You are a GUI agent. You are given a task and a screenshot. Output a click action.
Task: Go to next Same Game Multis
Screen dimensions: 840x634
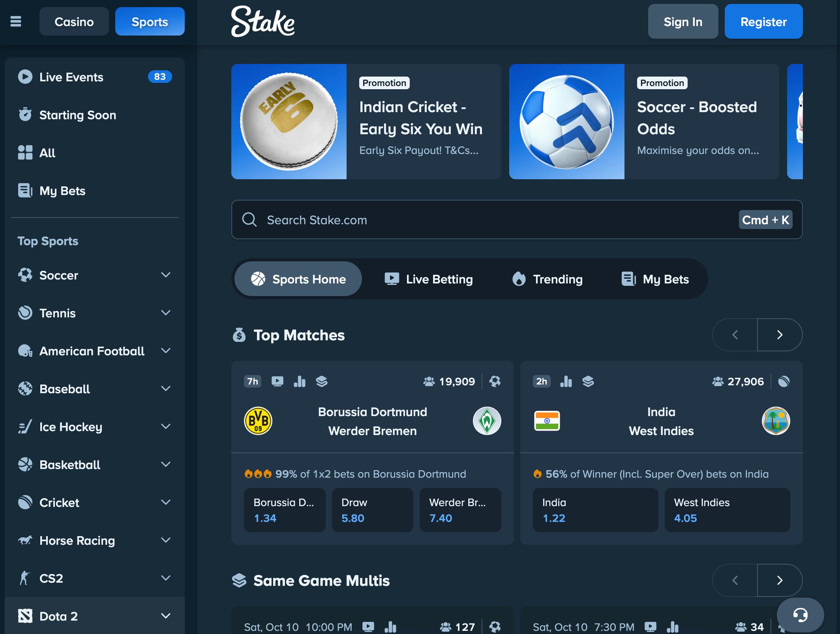pyautogui.click(x=780, y=580)
